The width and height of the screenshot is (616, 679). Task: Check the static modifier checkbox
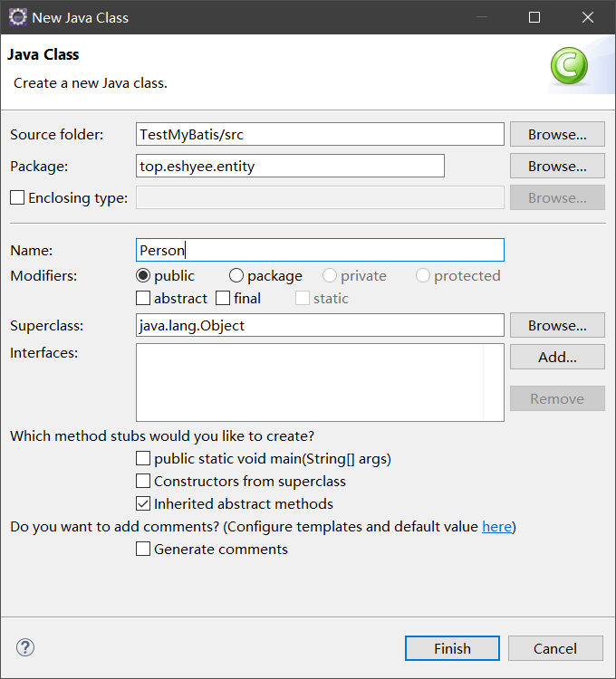pyautogui.click(x=303, y=298)
